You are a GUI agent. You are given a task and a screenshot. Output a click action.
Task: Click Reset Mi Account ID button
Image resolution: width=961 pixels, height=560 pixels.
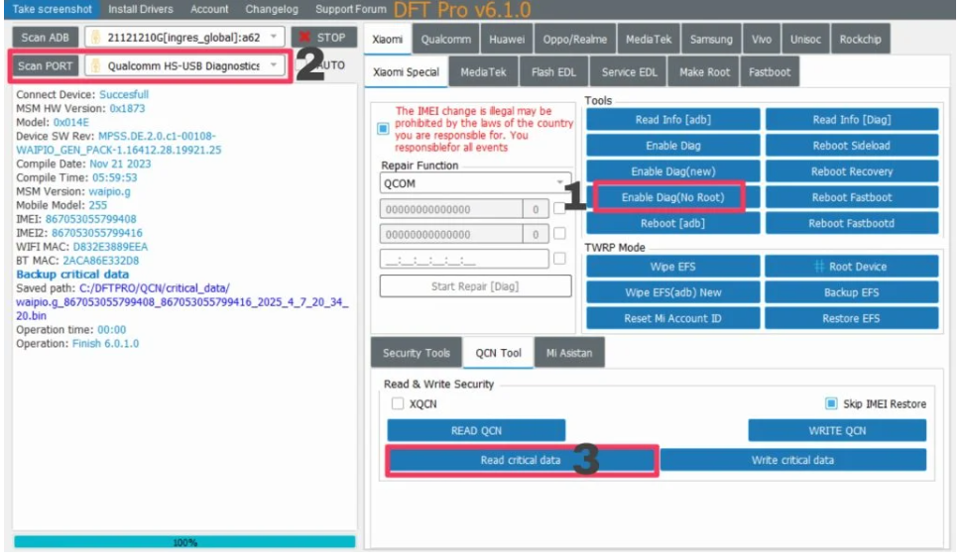673,318
